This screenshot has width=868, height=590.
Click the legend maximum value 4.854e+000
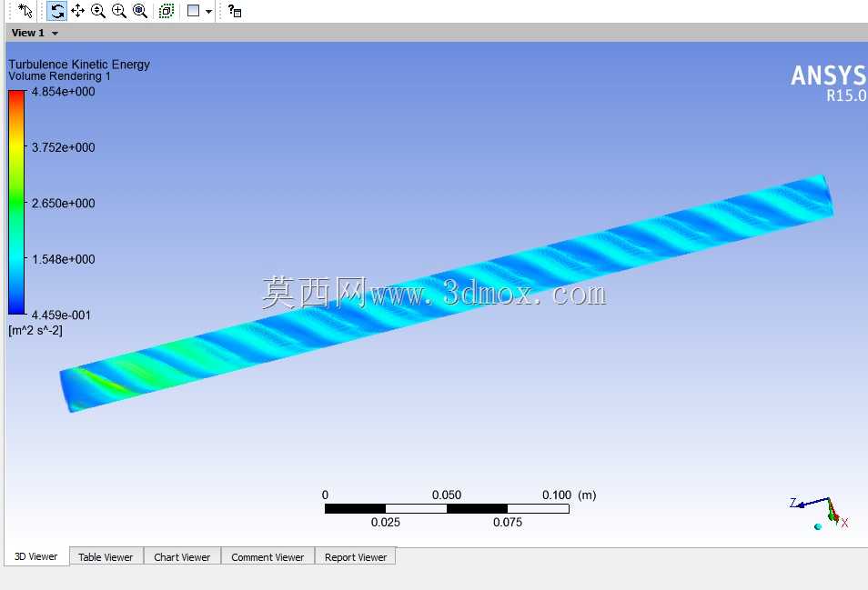point(63,92)
